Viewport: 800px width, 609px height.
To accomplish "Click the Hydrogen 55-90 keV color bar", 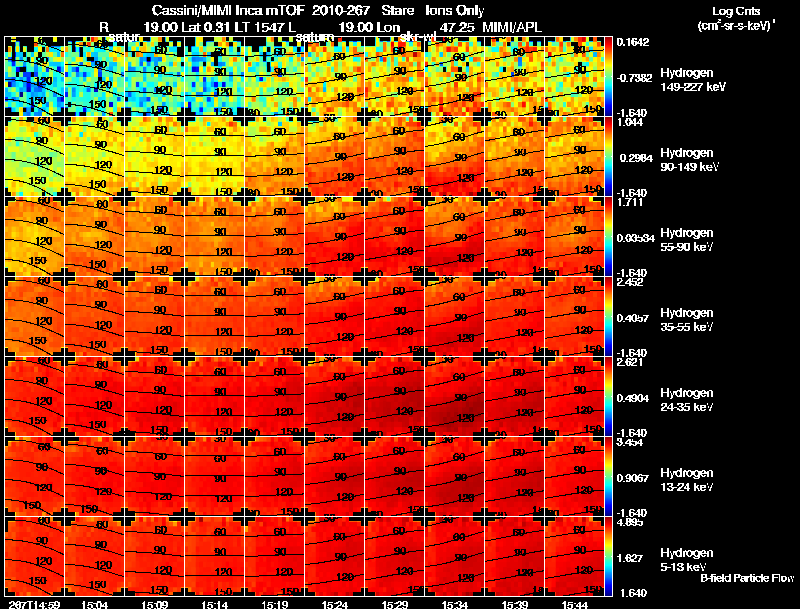I will point(608,237).
